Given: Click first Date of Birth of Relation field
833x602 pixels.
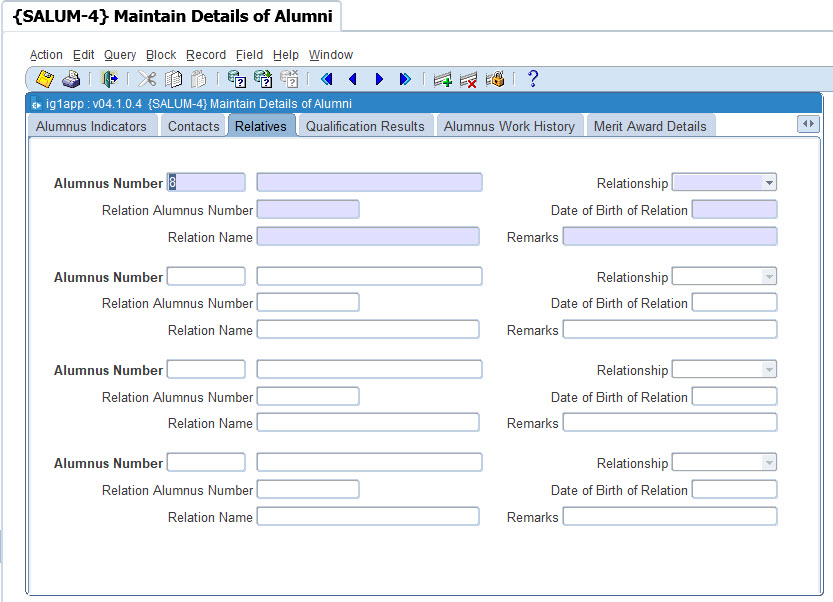Looking at the screenshot, I should (x=734, y=210).
